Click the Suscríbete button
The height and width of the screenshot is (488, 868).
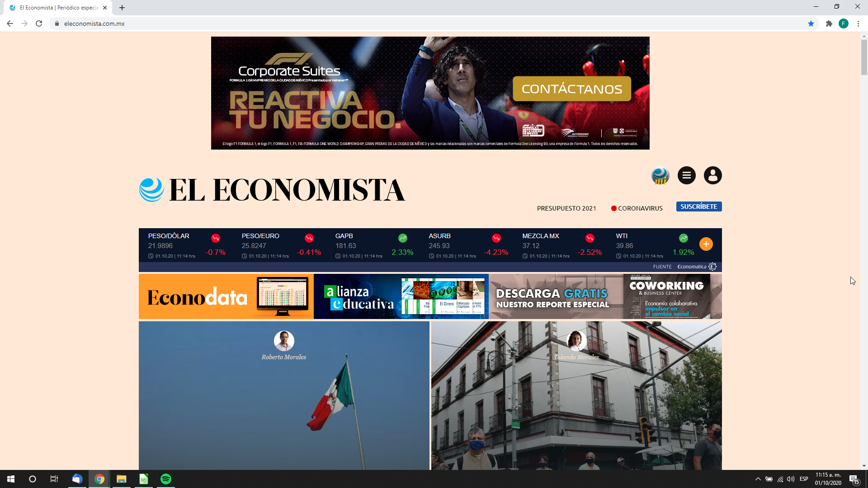click(x=699, y=206)
